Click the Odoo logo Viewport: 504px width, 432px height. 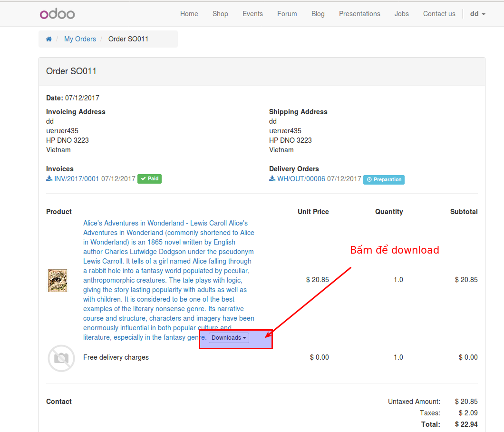[x=57, y=14]
